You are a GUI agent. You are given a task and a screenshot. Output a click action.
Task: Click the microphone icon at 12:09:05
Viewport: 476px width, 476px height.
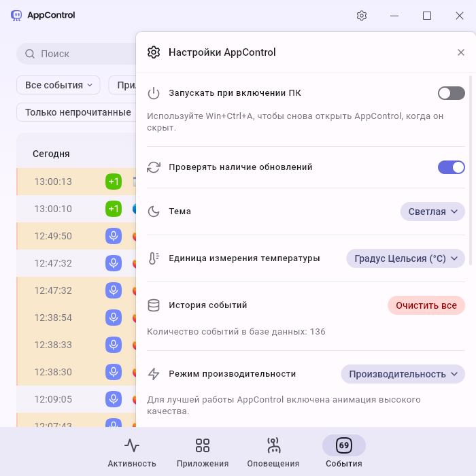click(x=114, y=399)
